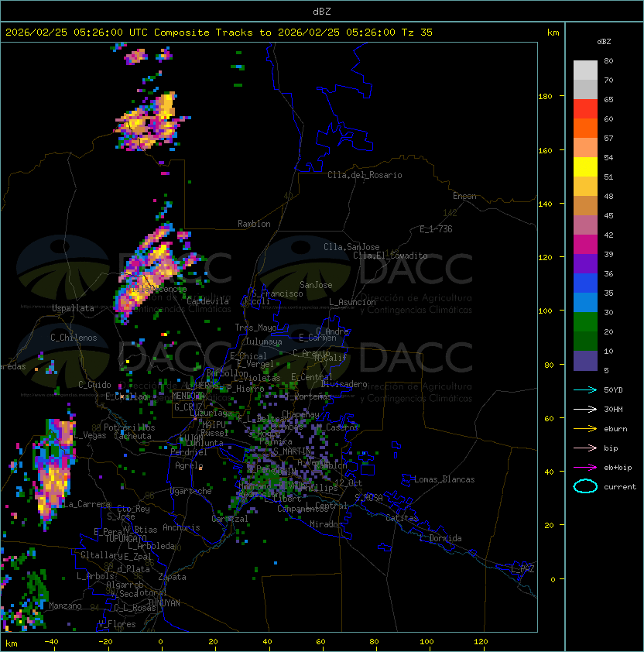Click the 65 label in dBZ legend
Screen dimensions: 644x652
(x=608, y=99)
